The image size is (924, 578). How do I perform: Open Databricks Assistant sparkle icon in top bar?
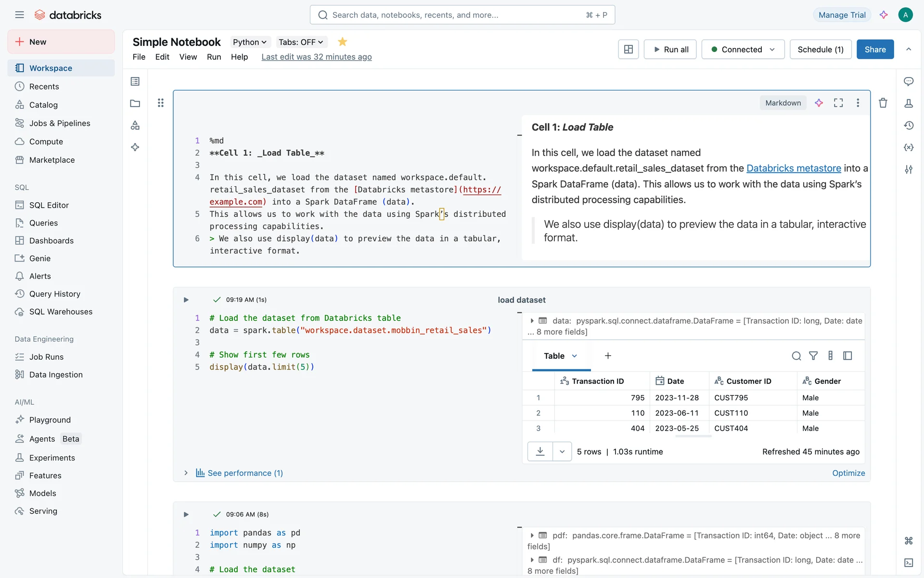(884, 15)
